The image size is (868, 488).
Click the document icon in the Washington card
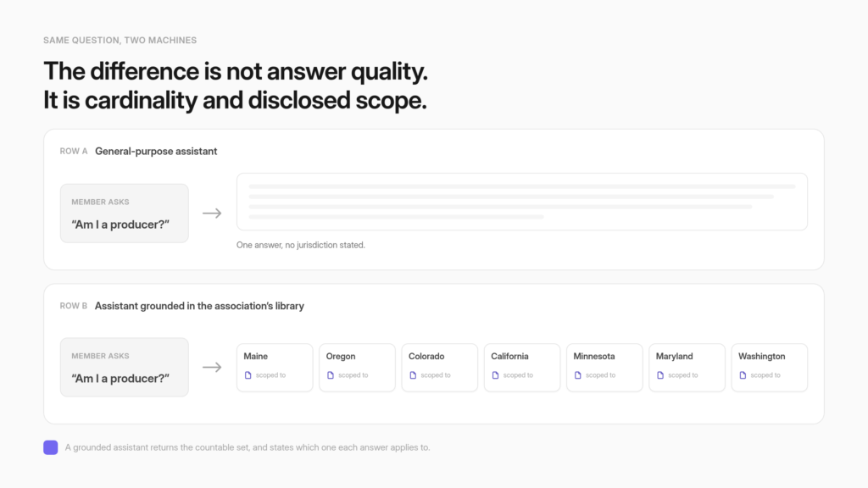pos(743,375)
